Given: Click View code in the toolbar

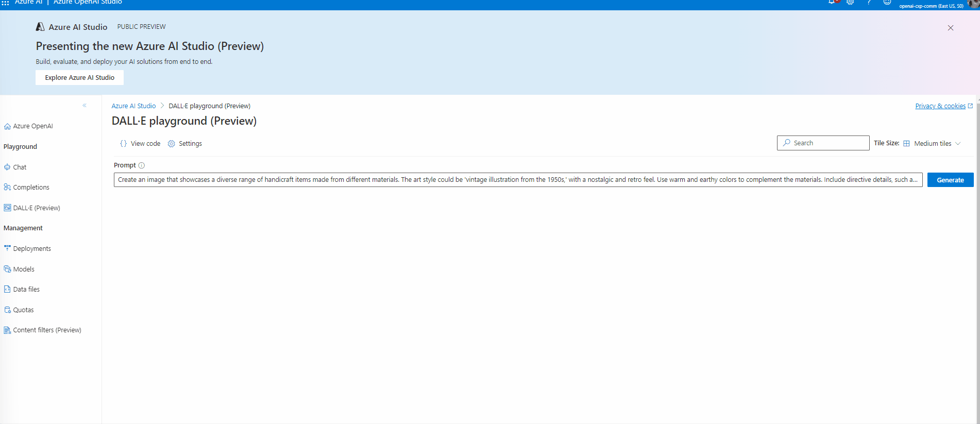Looking at the screenshot, I should click(x=140, y=144).
